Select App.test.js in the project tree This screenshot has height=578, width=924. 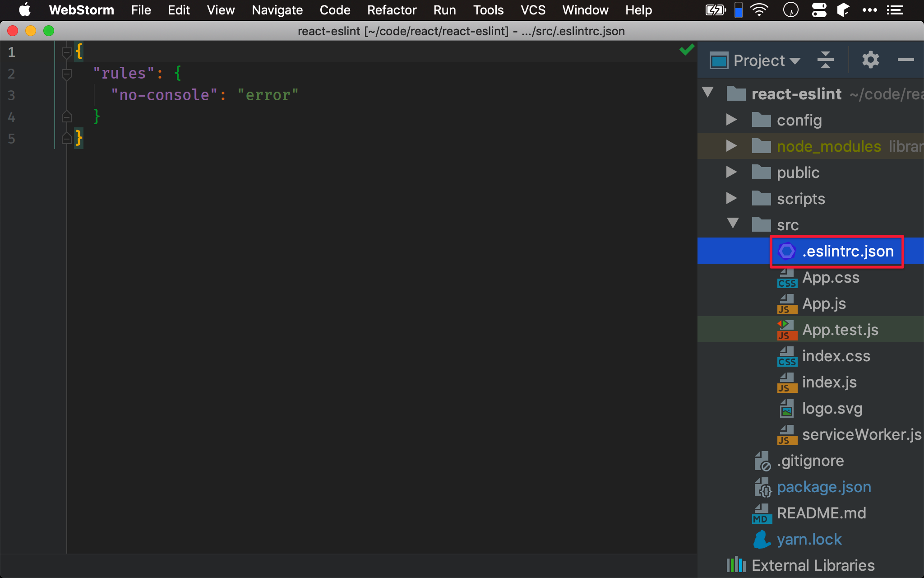(810, 329)
